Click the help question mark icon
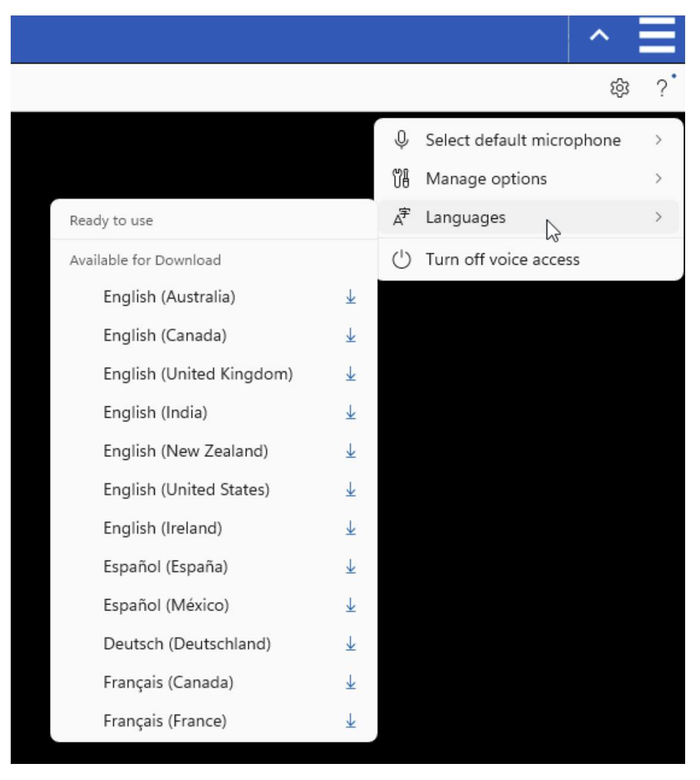The width and height of the screenshot is (700, 780). click(661, 88)
